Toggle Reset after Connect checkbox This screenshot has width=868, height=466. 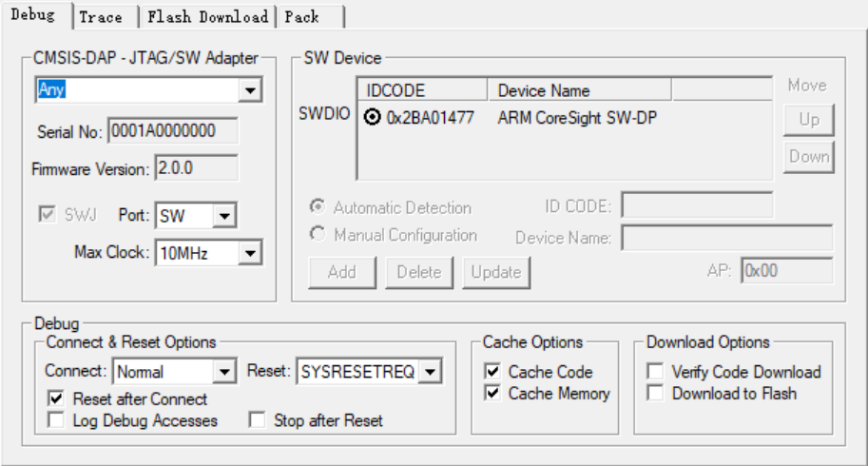click(56, 398)
